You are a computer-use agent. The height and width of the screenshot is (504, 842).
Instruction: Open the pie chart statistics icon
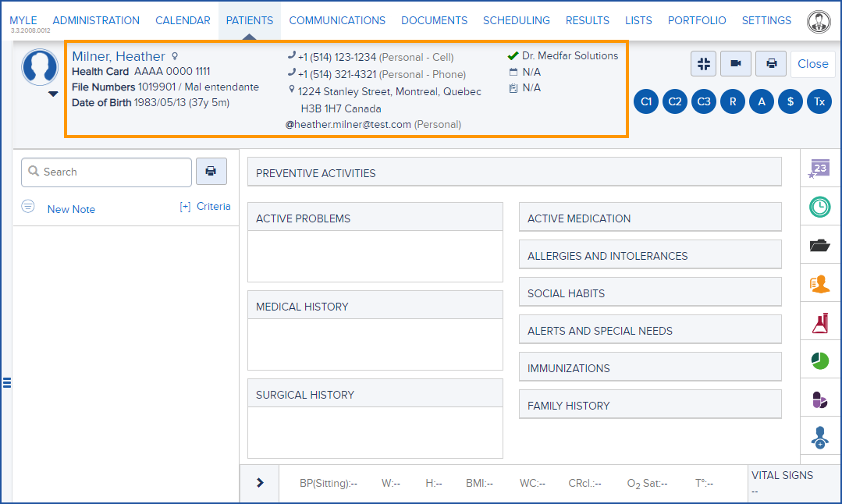pyautogui.click(x=820, y=360)
